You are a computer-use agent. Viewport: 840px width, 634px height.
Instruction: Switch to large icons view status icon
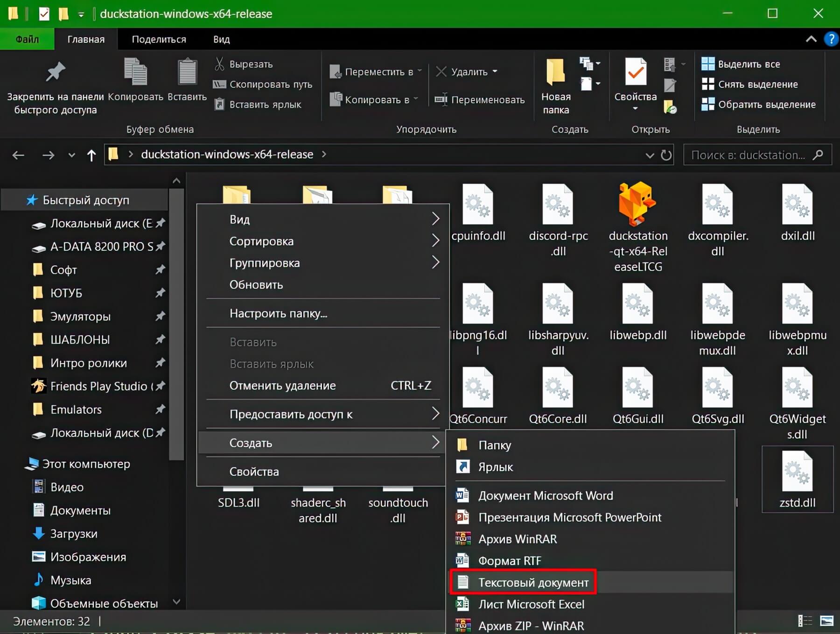(826, 621)
